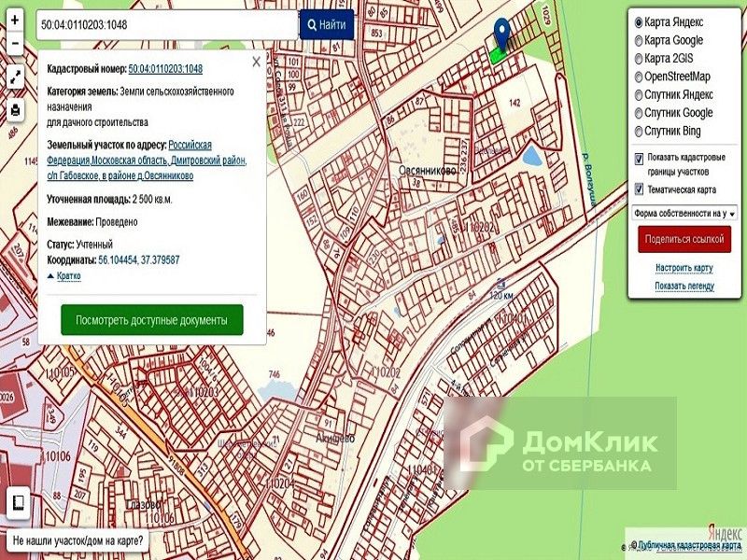Image resolution: width=747 pixels, height=560 pixels.
Task: Open the map layers panel icon
Action: (18, 503)
